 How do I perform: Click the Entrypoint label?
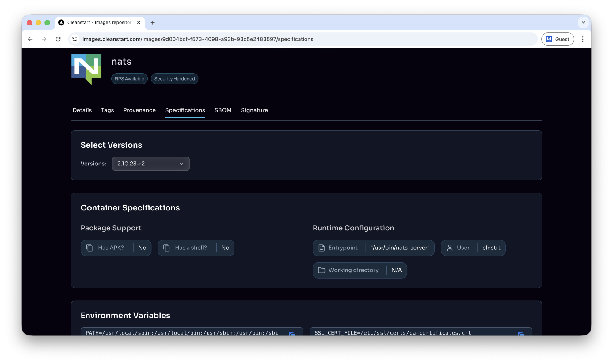point(343,248)
